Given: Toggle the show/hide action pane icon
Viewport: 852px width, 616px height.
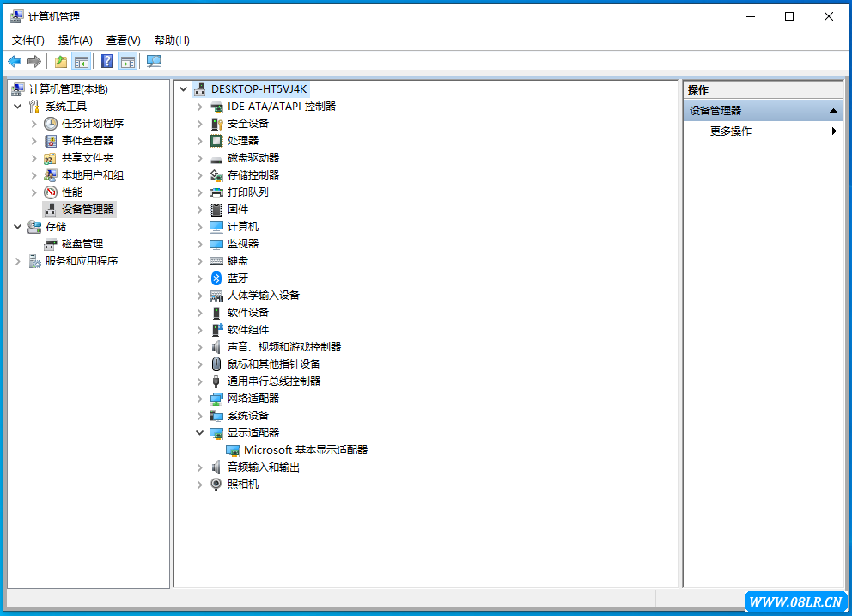Looking at the screenshot, I should (x=128, y=62).
